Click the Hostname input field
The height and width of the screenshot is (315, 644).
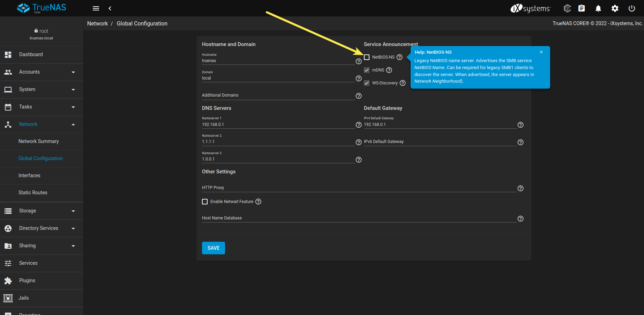coord(278,61)
